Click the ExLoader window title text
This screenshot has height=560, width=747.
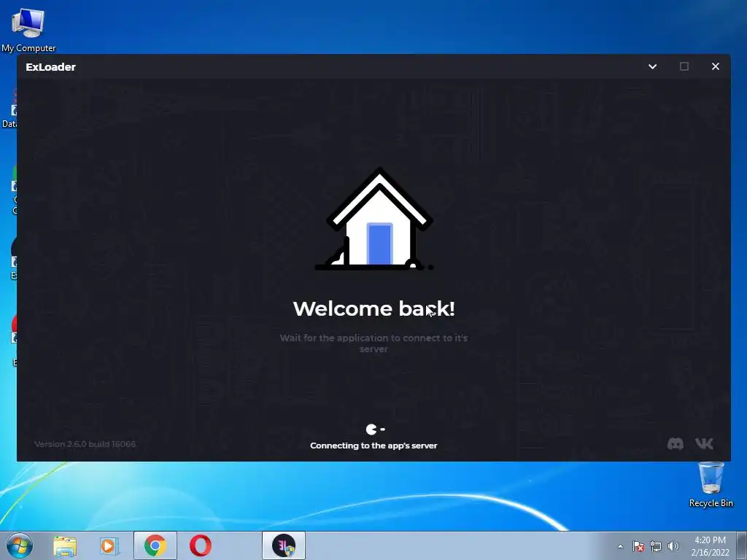tap(50, 67)
